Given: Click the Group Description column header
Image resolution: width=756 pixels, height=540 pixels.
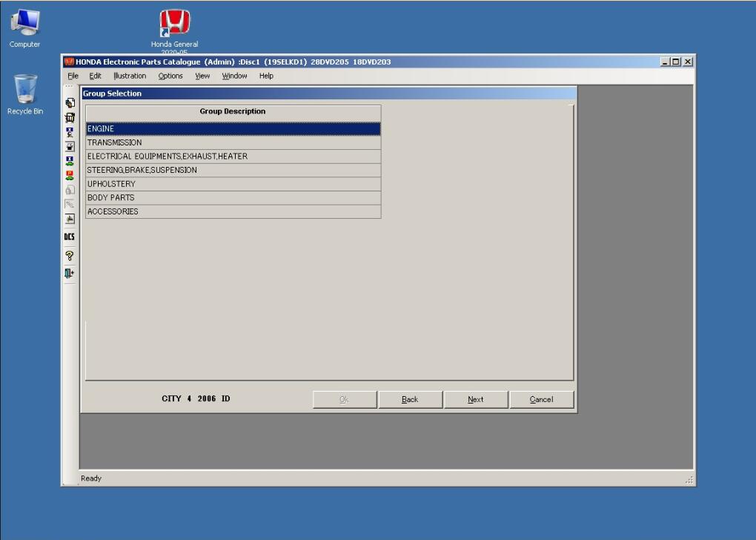Looking at the screenshot, I should click(x=233, y=113).
